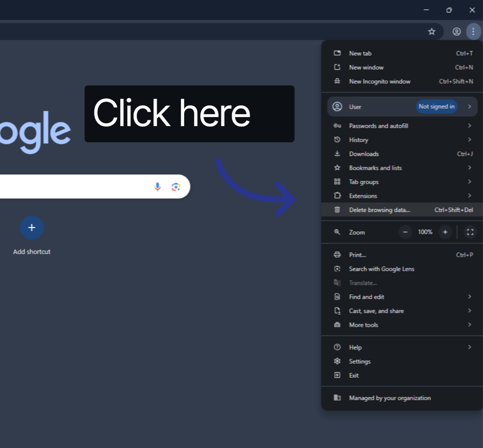Open Settings from the Chrome menu
Viewport: 483px width, 448px height.
pyautogui.click(x=360, y=361)
